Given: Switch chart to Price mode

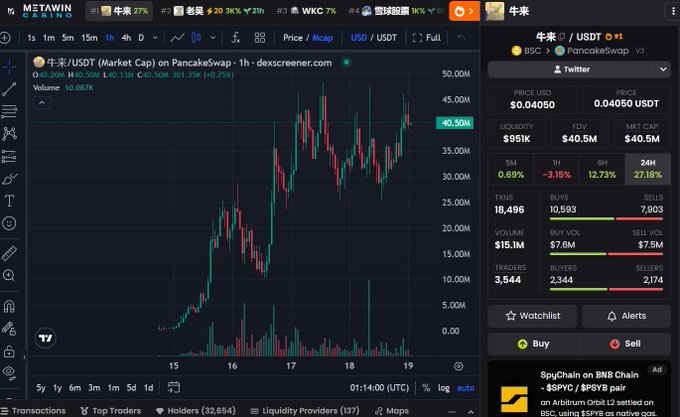Looking at the screenshot, I should (x=293, y=38).
